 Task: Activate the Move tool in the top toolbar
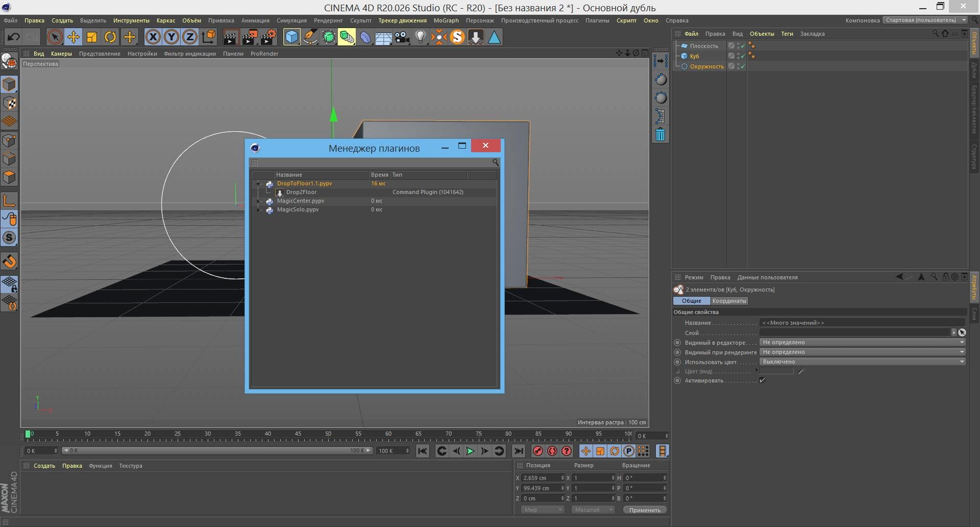click(x=73, y=37)
